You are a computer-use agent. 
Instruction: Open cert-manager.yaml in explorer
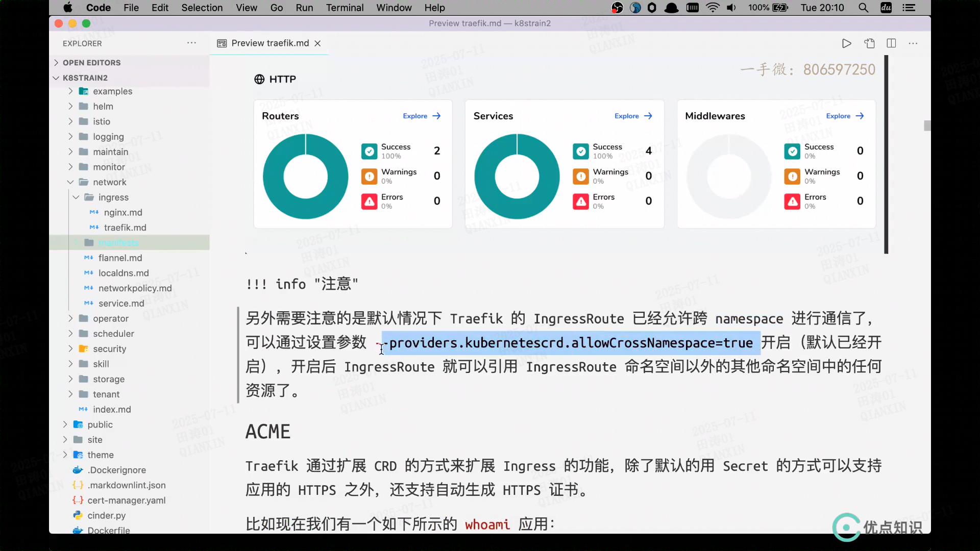click(x=126, y=500)
